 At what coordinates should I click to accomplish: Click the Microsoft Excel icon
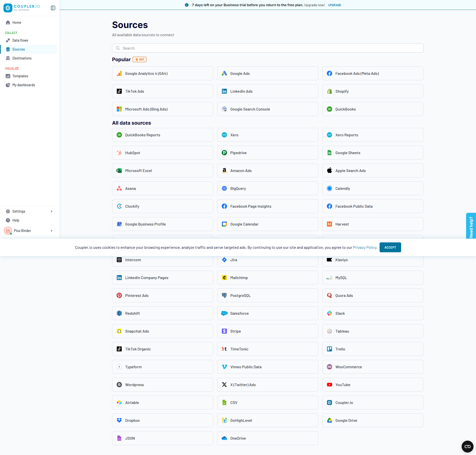click(119, 171)
